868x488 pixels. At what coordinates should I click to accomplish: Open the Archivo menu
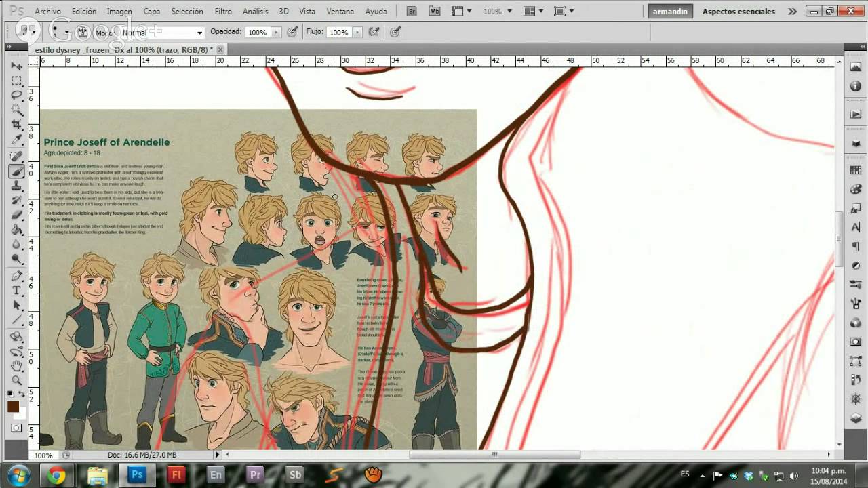pos(47,12)
